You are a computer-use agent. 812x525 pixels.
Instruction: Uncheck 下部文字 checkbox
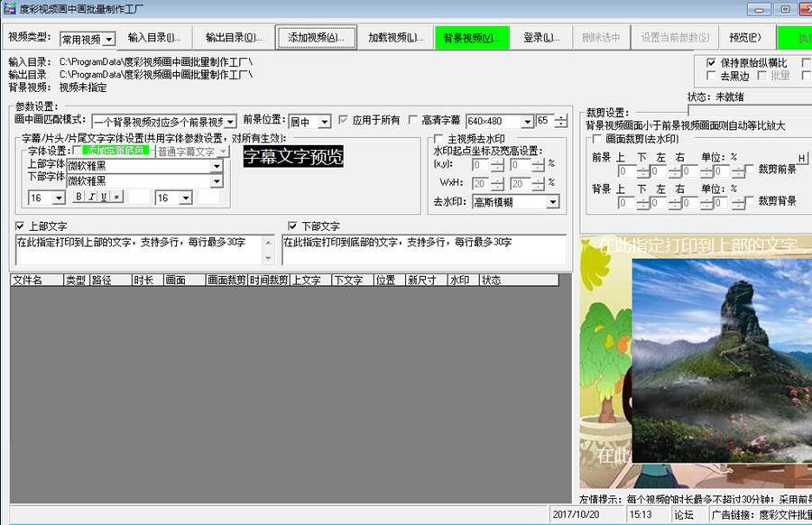[x=292, y=226]
